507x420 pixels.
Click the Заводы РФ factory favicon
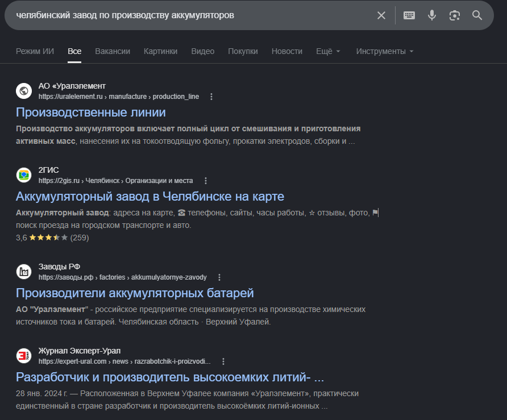click(x=24, y=272)
